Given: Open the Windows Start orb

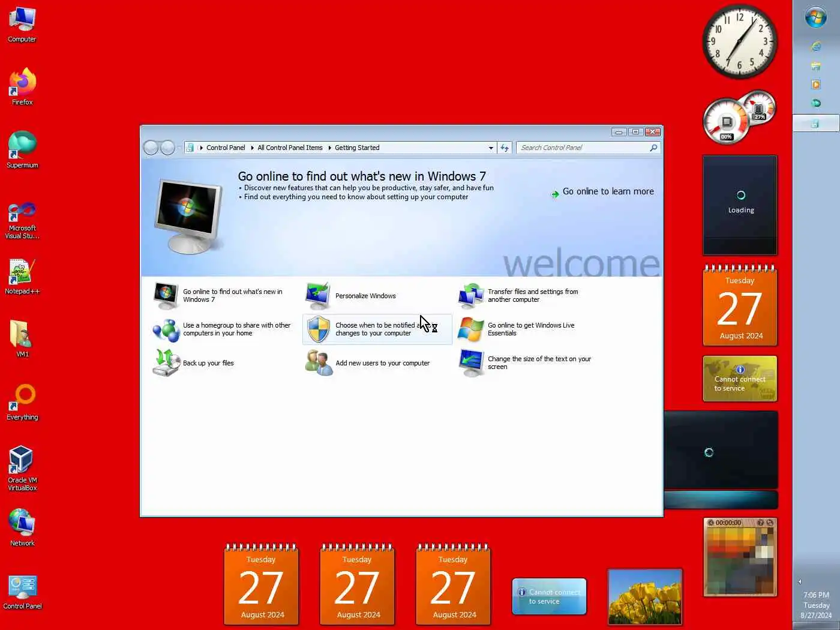Looking at the screenshot, I should 816,17.
